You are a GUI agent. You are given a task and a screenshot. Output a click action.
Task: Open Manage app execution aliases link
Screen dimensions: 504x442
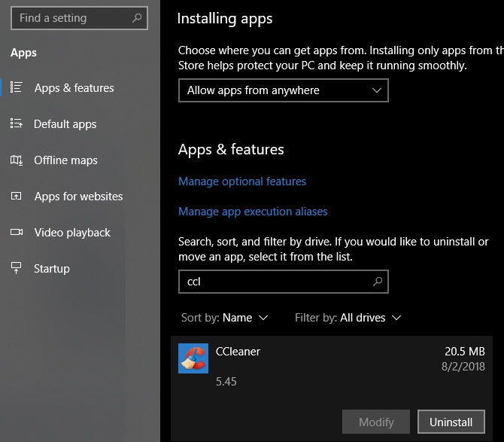(253, 212)
